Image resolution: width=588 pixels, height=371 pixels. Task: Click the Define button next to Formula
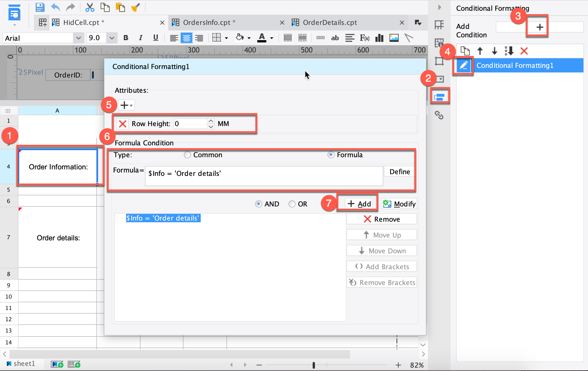click(x=399, y=171)
